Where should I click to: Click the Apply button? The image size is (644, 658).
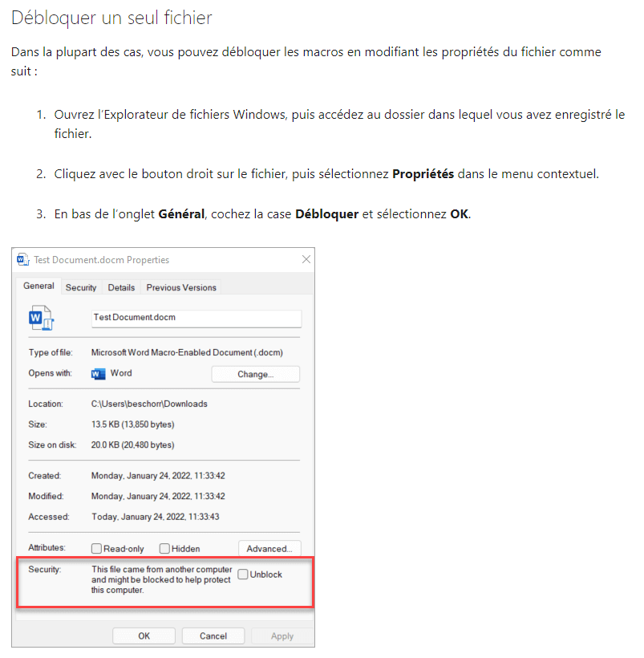(281, 636)
